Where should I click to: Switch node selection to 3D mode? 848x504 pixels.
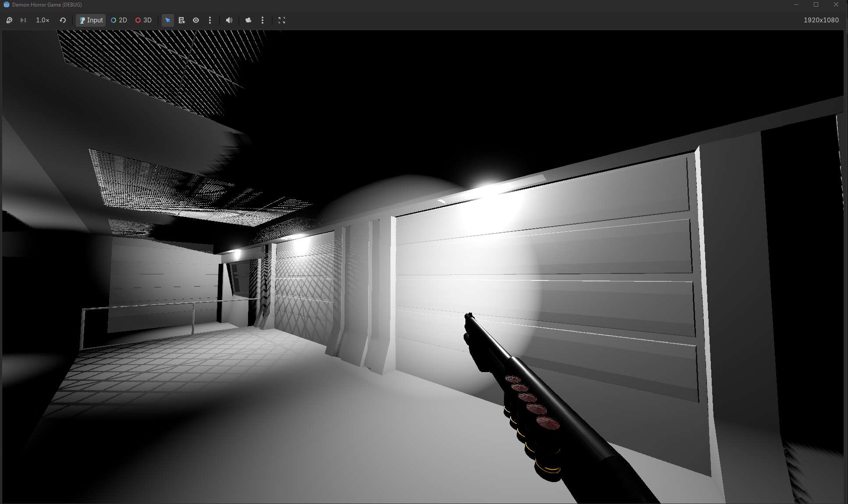(143, 20)
